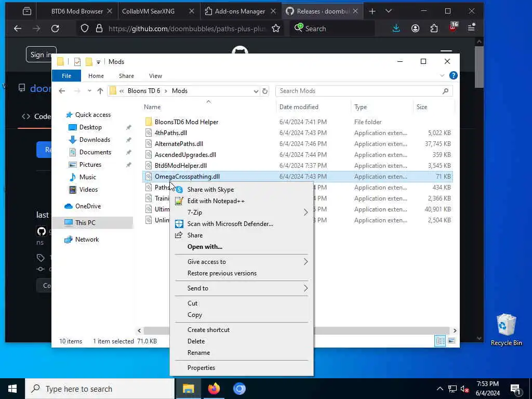The width and height of the screenshot is (532, 399).
Task: Open Firefox downloads arrow icon
Action: coord(396,29)
